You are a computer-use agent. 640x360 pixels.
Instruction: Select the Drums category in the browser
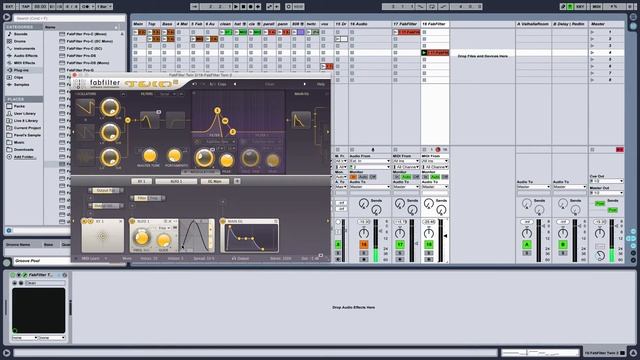20,41
